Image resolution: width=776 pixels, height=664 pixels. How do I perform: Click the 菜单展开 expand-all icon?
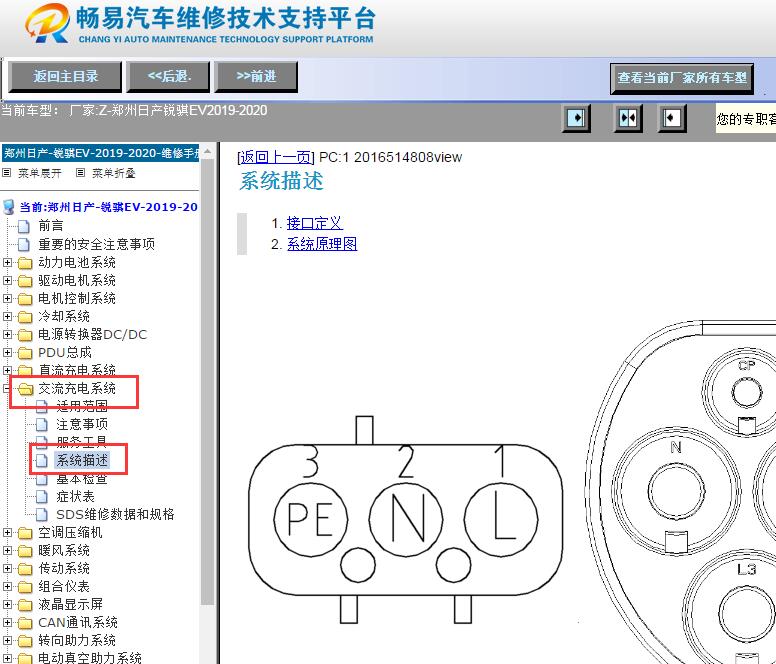(6, 173)
